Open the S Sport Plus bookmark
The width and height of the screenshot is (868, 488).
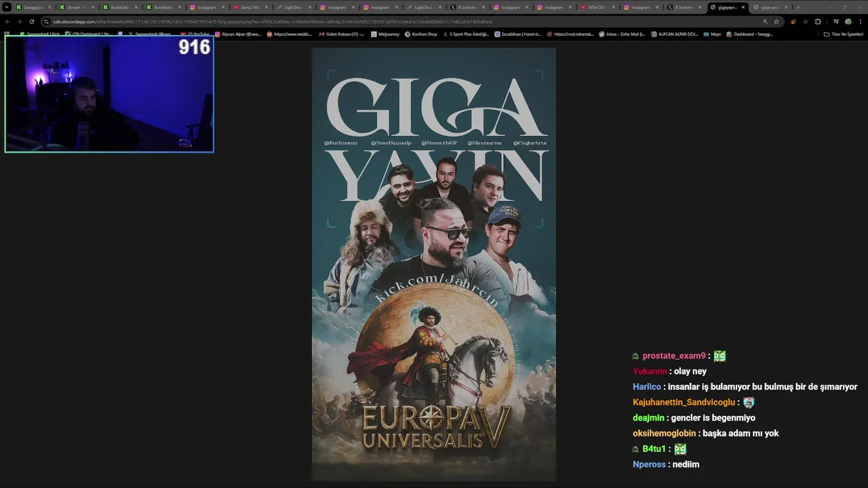click(x=466, y=34)
